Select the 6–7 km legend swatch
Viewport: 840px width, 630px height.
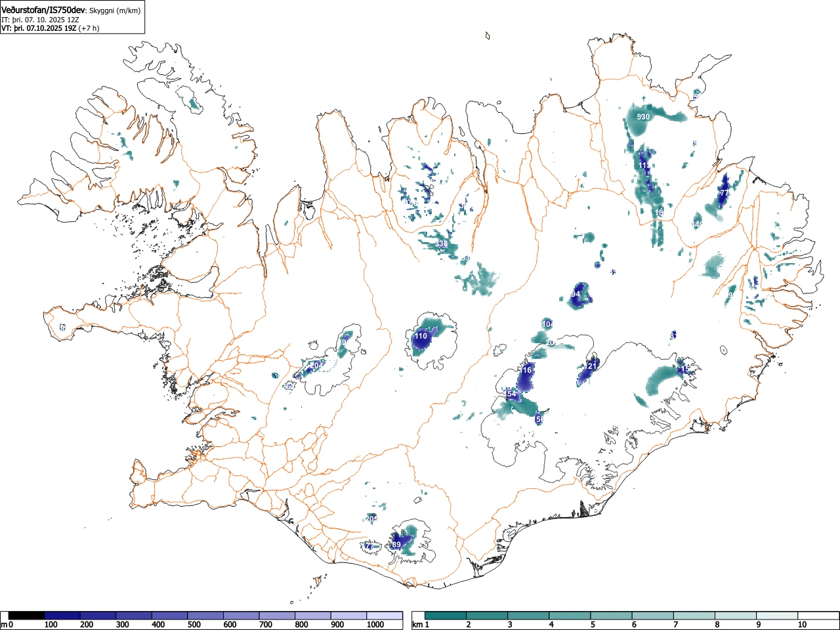[652, 616]
